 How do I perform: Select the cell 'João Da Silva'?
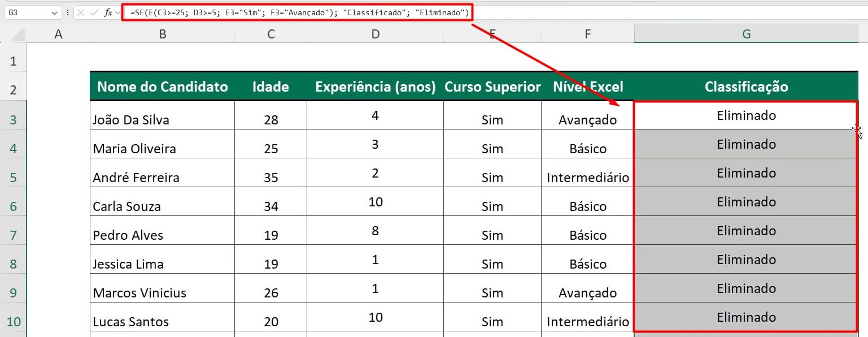(162, 115)
